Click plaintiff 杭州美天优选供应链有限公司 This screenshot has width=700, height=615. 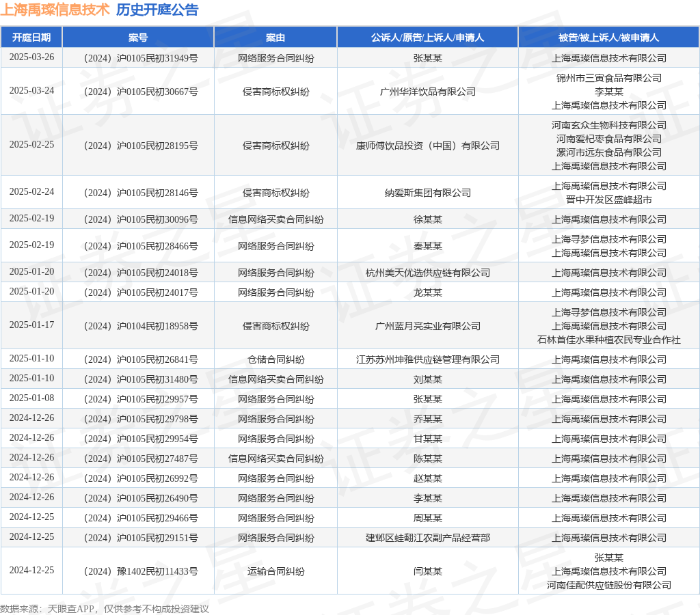click(x=428, y=273)
